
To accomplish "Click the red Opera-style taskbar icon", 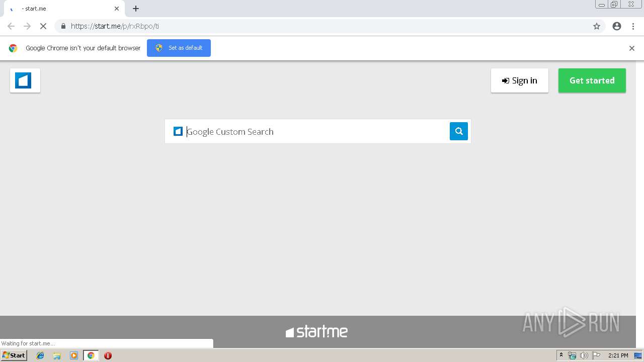I will [108, 355].
